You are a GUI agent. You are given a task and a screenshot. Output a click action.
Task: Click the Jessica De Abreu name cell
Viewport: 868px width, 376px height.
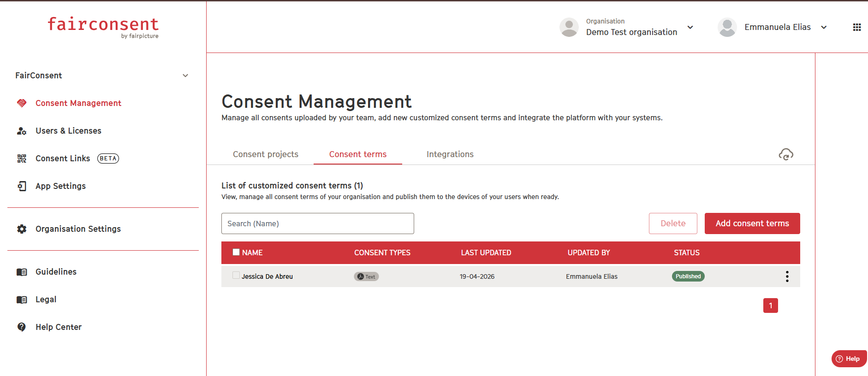tap(267, 276)
